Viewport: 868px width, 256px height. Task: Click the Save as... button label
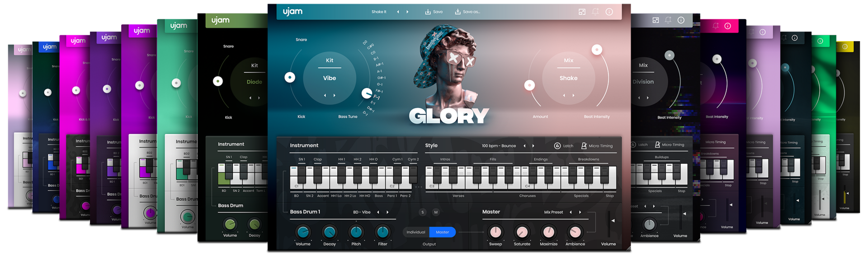point(471,12)
